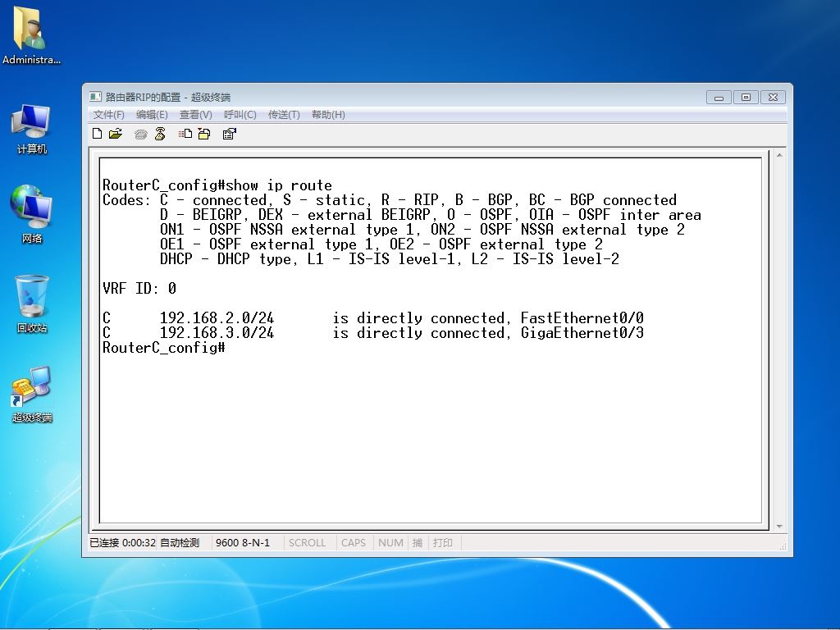The height and width of the screenshot is (630, 840).
Task: Click the 捕 capture status indicator
Action: point(418,543)
